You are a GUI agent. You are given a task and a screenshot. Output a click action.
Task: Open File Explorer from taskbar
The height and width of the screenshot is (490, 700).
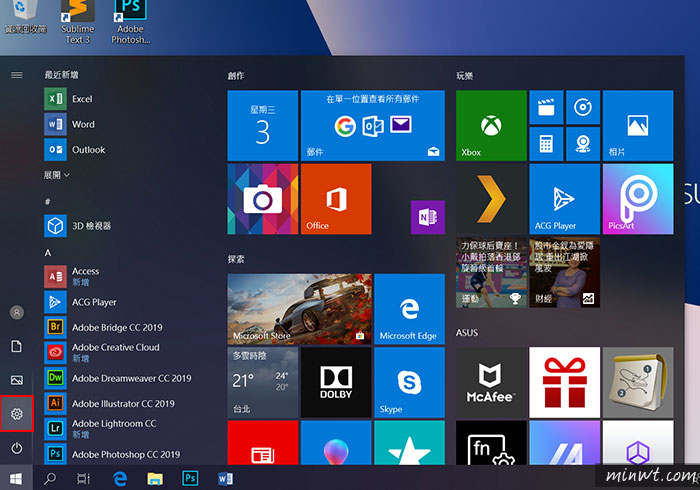pos(155,478)
